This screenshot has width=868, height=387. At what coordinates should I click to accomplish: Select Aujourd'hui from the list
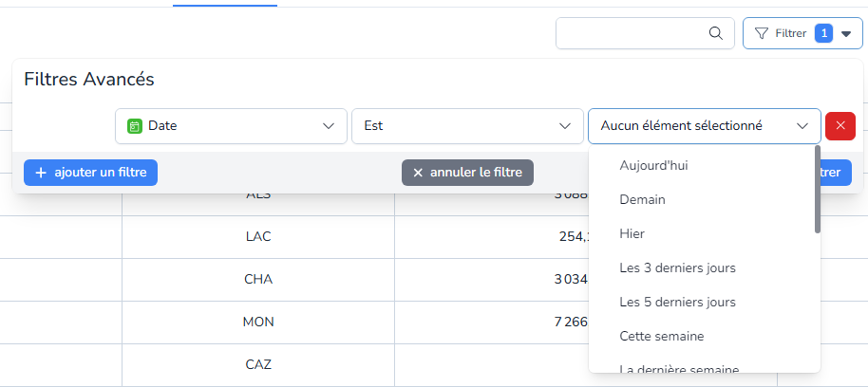653,165
